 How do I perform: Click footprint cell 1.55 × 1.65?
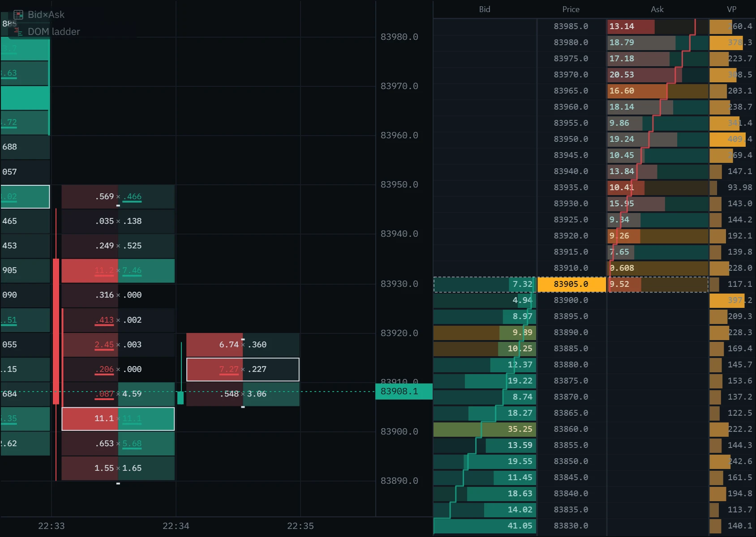coord(118,468)
